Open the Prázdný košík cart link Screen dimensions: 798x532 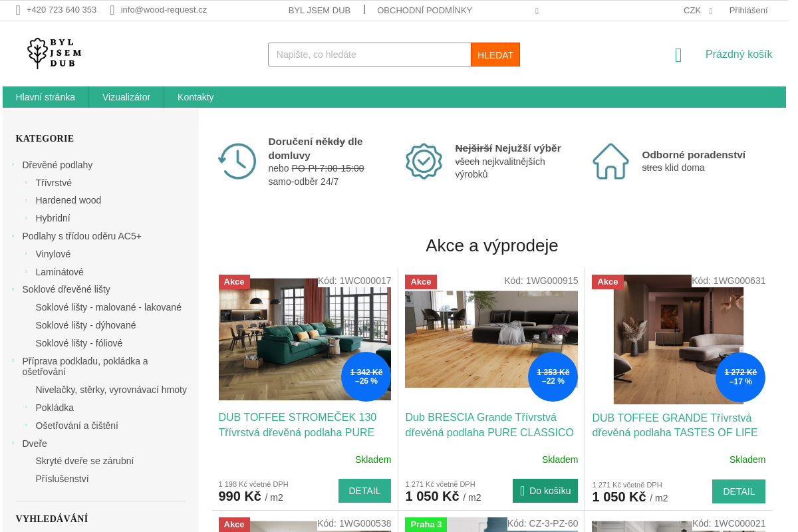pos(739,55)
